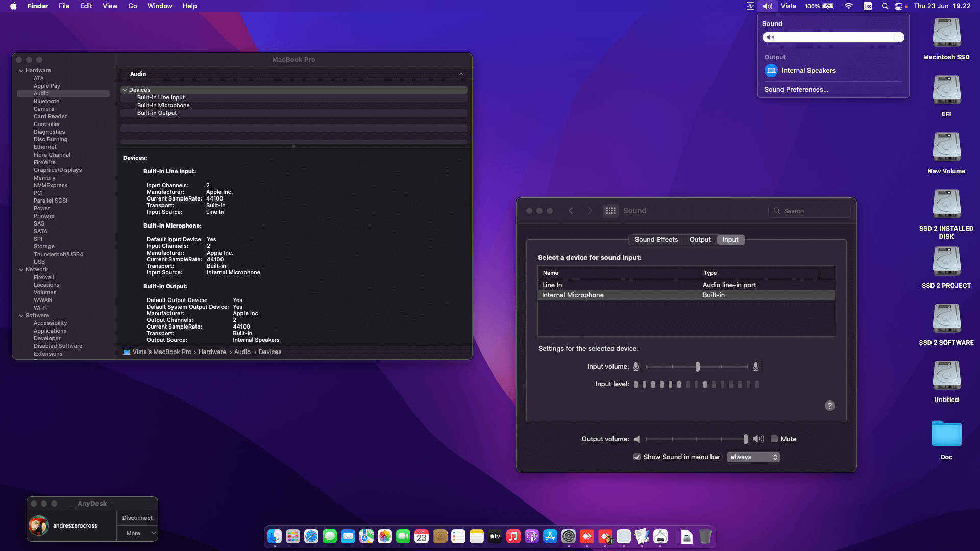Viewport: 980px width, 551px height.
Task: Click Wi-Fi icon in menu bar
Action: [x=849, y=6]
